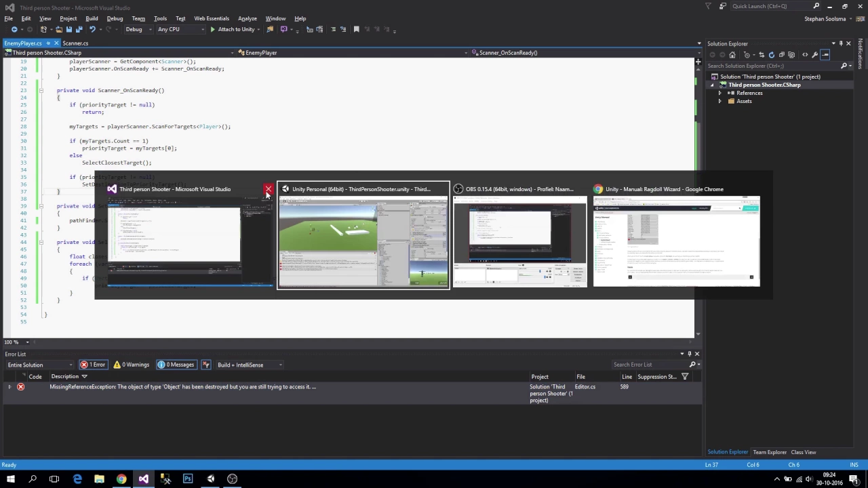Screen dimensions: 868x488
Task: Close the EnemyPlayer.cs tab
Action: coord(56,43)
